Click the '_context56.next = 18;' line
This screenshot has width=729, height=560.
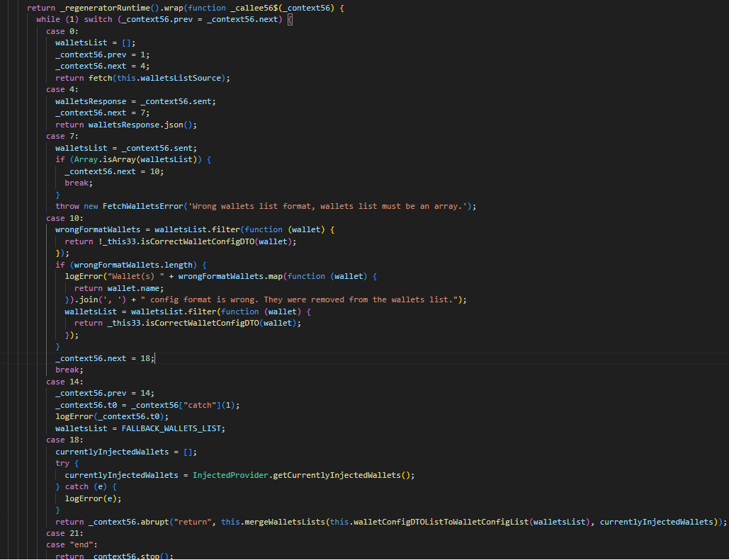105,358
